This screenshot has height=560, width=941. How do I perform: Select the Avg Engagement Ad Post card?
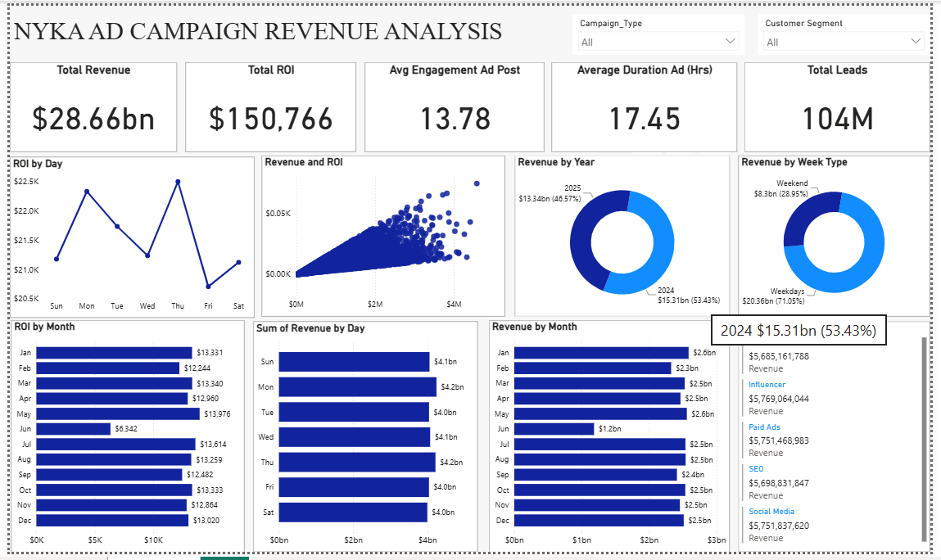point(455,106)
